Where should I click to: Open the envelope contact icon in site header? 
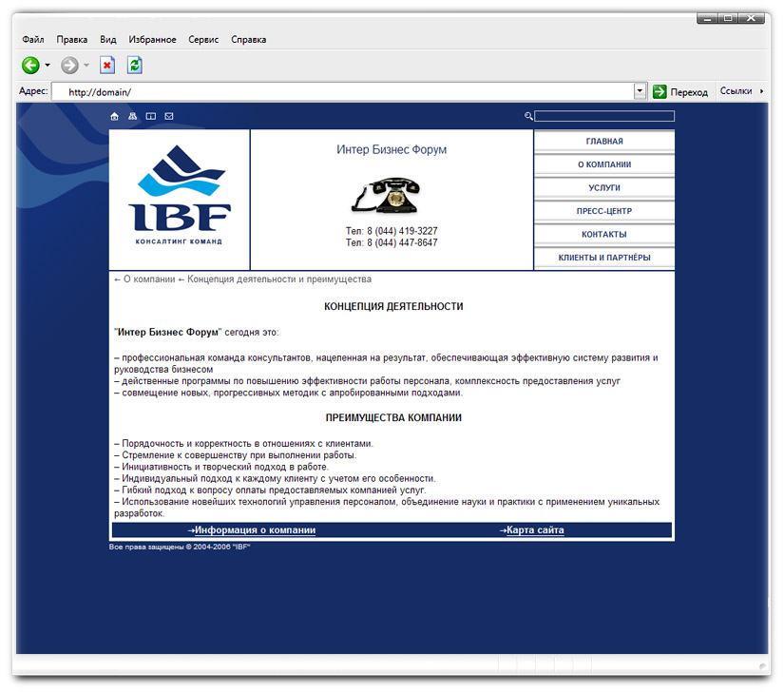pyautogui.click(x=169, y=116)
